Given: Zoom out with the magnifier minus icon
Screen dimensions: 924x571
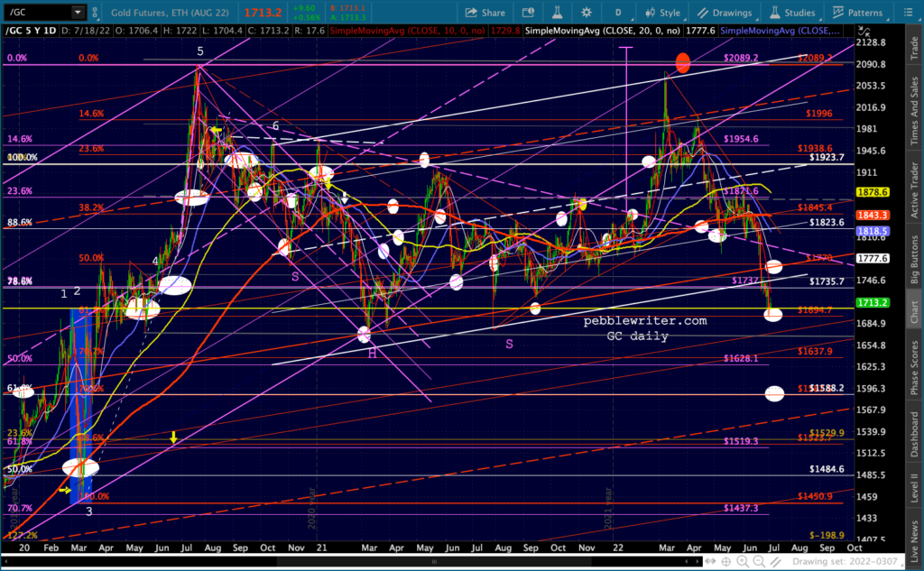Looking at the screenshot, I should click(759, 562).
